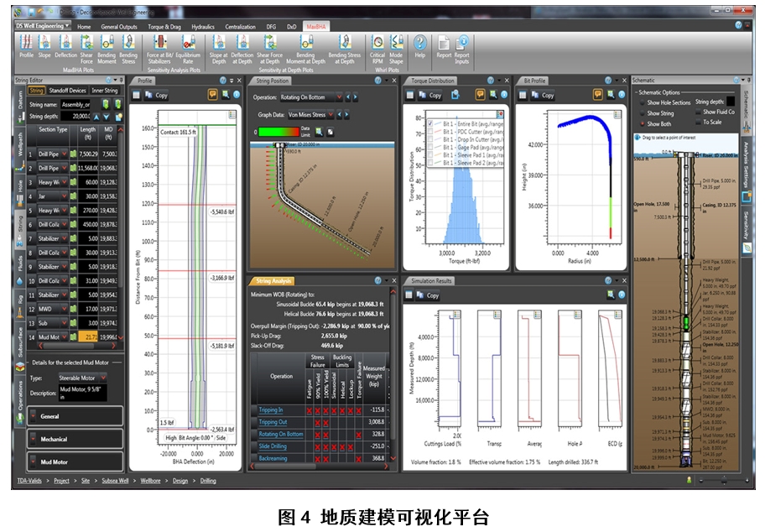Open the Operation dropdown in String Position
Image resolution: width=765 pixels, height=532 pixels.
click(x=310, y=97)
